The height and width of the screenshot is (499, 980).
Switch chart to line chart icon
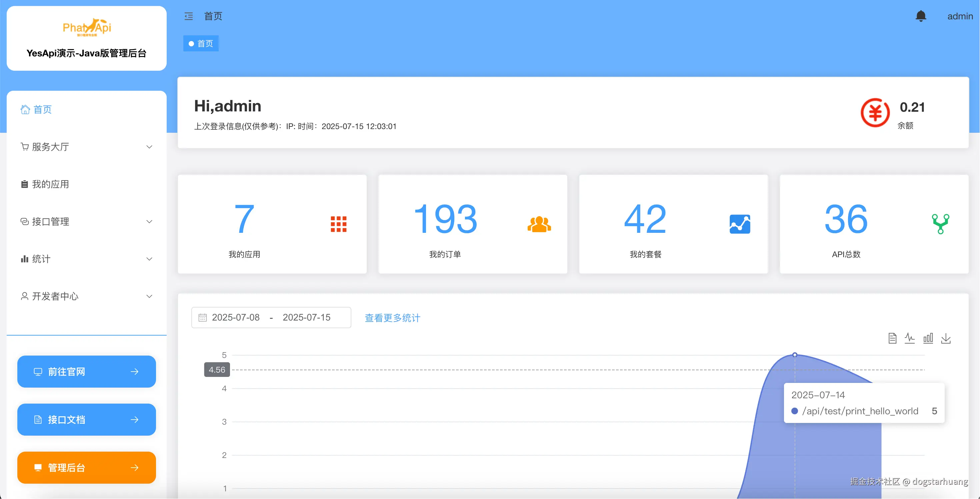click(x=910, y=338)
